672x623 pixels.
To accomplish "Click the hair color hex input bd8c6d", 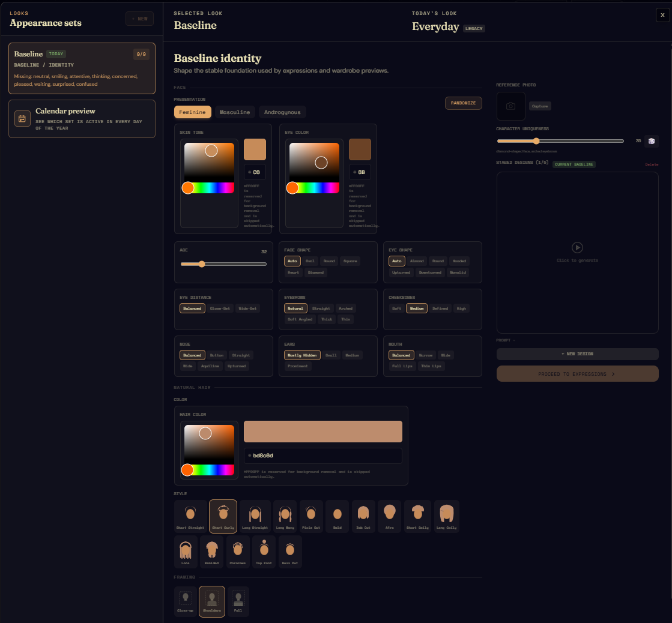I will 323,456.
